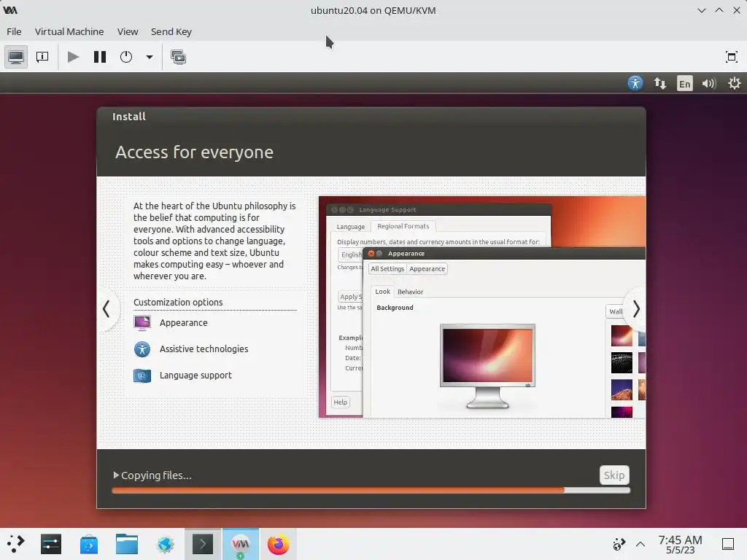Select the Language tab in slide image
Screen dimensions: 747x560
(x=351, y=227)
